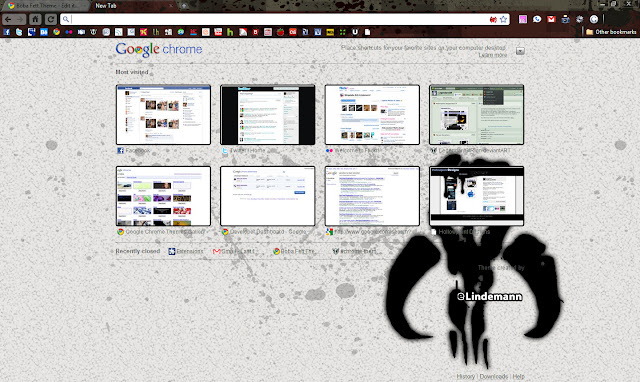Image resolution: width=640 pixels, height=382 pixels.
Task: Open the blank page bookmark icon
Action: point(367,32)
